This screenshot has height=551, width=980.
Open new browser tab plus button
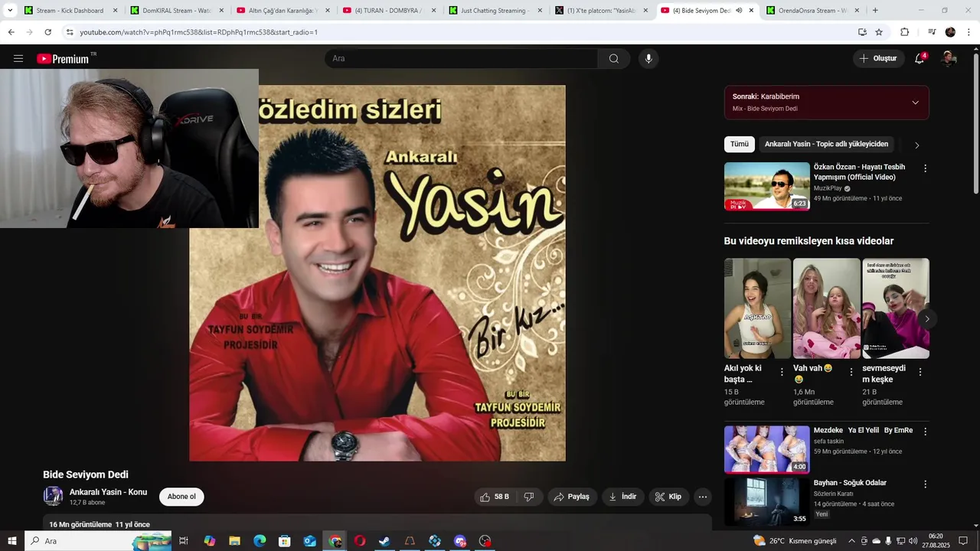875,11
